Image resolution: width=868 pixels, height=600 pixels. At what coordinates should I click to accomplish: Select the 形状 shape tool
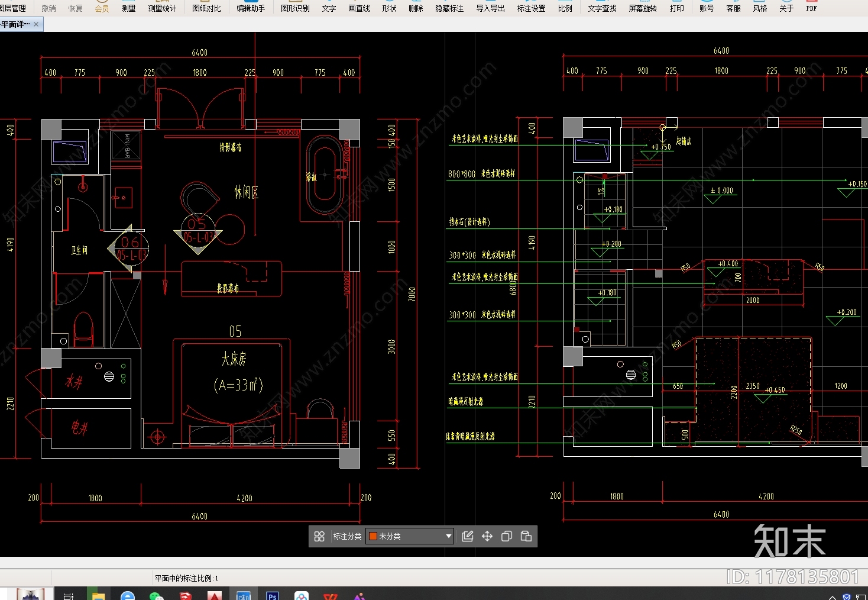coord(389,8)
